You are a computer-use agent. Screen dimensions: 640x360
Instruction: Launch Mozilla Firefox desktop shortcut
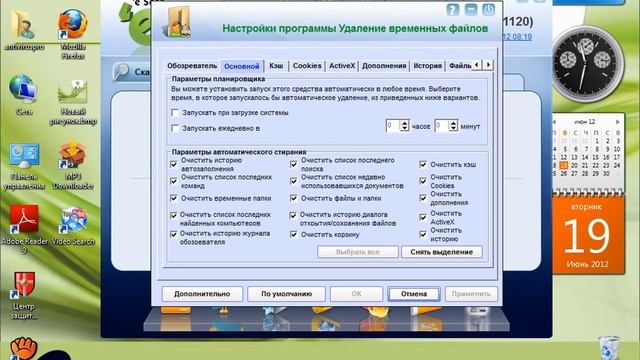click(73, 33)
